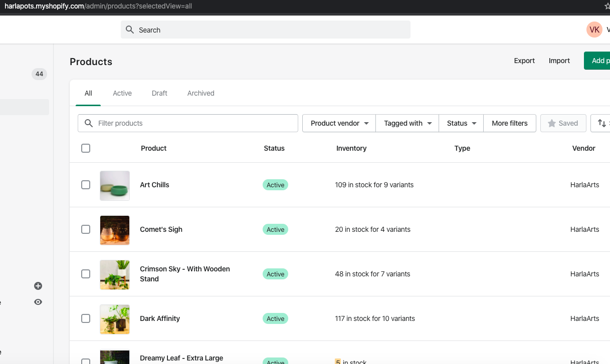Viewport: 610px width, 364px height.
Task: Tick the checkbox beside Comet's Sigh
Action: pyautogui.click(x=86, y=229)
